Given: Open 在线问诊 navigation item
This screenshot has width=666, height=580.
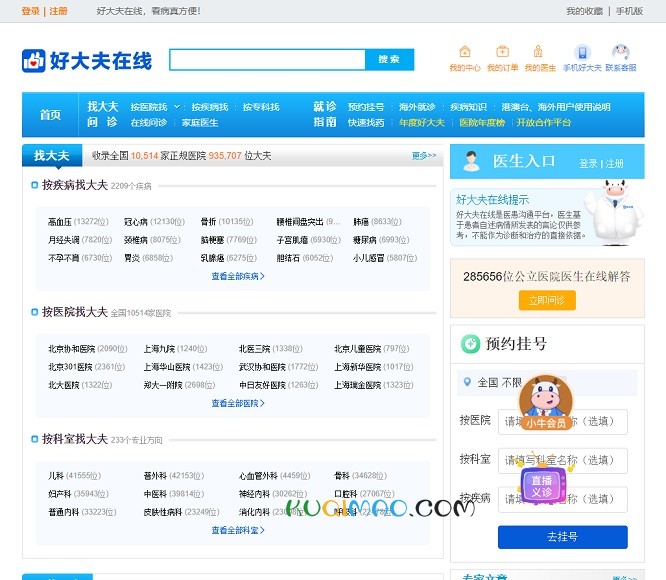Looking at the screenshot, I should 149,123.
